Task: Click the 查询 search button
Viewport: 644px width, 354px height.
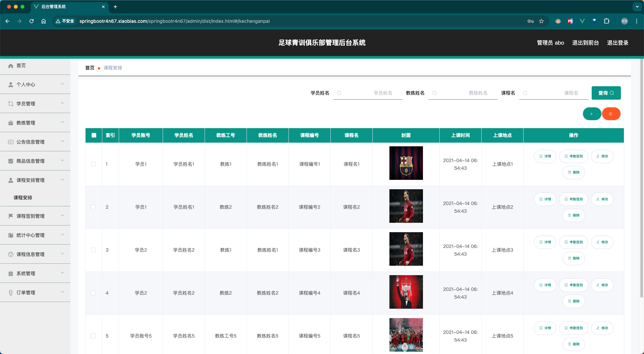Action: click(x=606, y=93)
